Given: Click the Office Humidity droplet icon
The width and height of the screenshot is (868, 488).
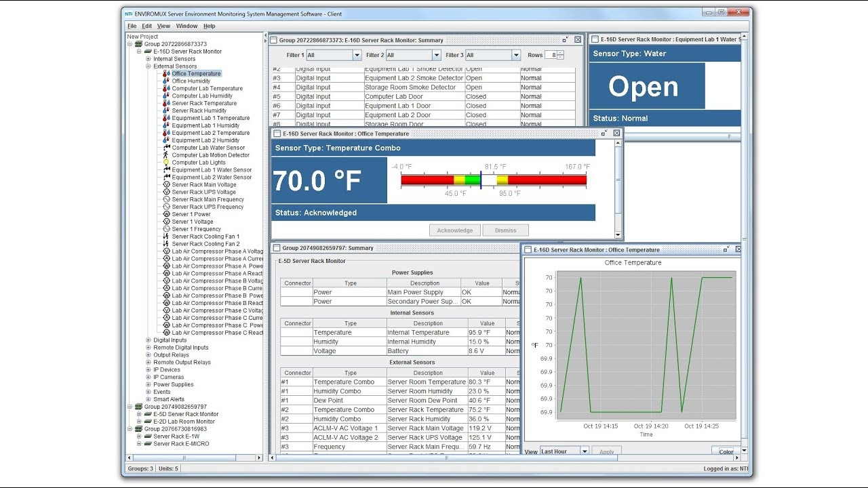Looking at the screenshot, I should click(x=166, y=81).
